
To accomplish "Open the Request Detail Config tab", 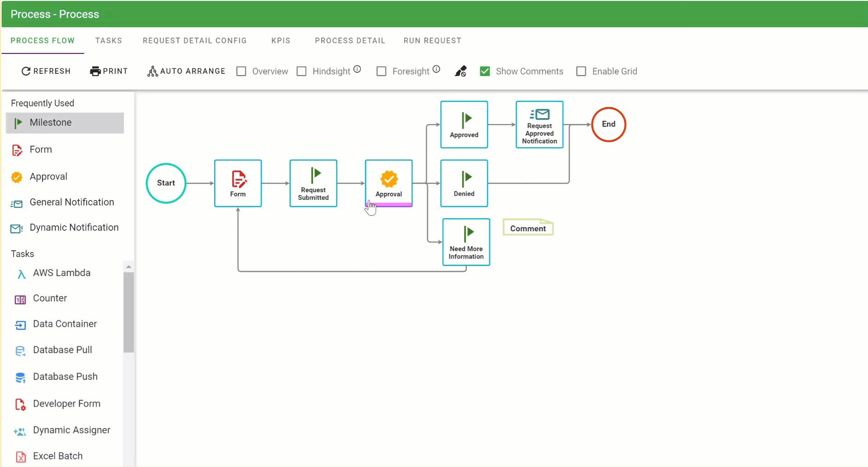I will 195,41.
